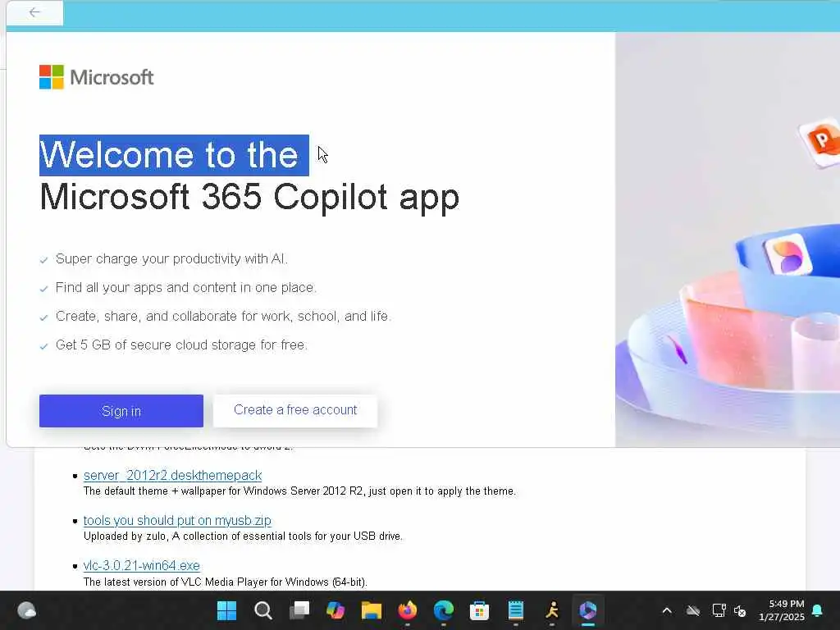Show hidden system tray icons

[x=667, y=610]
